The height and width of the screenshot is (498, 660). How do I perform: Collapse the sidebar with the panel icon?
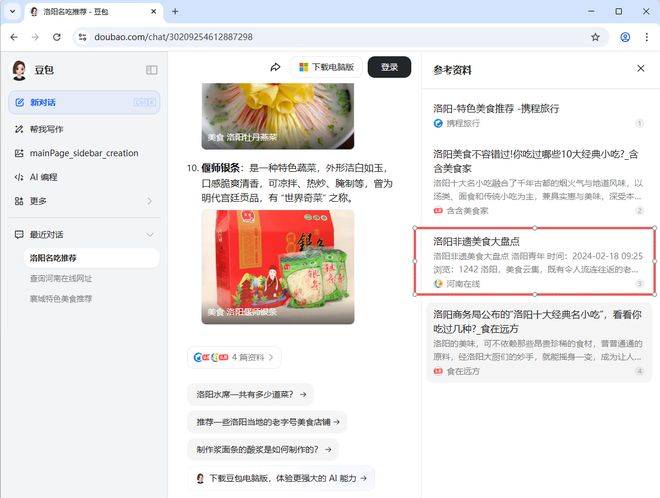tap(152, 70)
